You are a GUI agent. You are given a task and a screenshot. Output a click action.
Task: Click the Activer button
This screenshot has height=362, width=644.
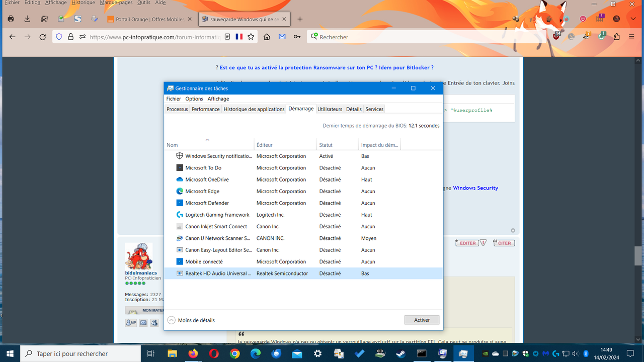tap(422, 320)
